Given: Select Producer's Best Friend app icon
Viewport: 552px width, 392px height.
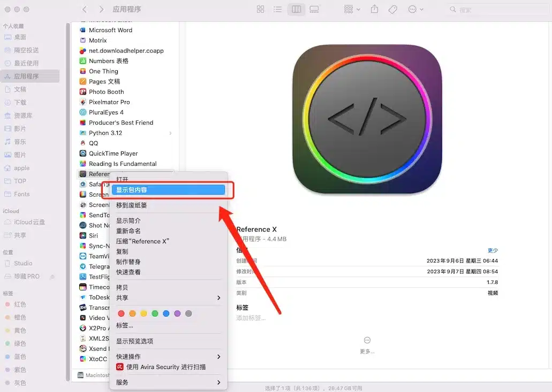Looking at the screenshot, I should click(83, 122).
